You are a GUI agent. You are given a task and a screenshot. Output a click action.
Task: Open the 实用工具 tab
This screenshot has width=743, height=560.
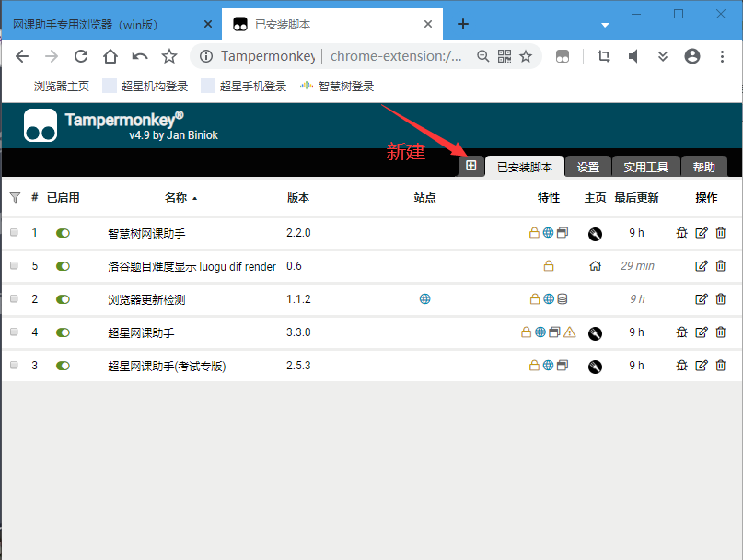(x=645, y=167)
